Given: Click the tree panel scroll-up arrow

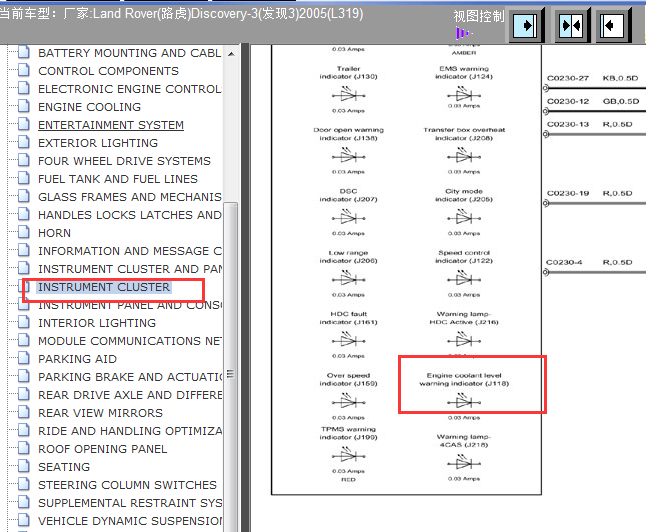Looking at the screenshot, I should (x=231, y=54).
